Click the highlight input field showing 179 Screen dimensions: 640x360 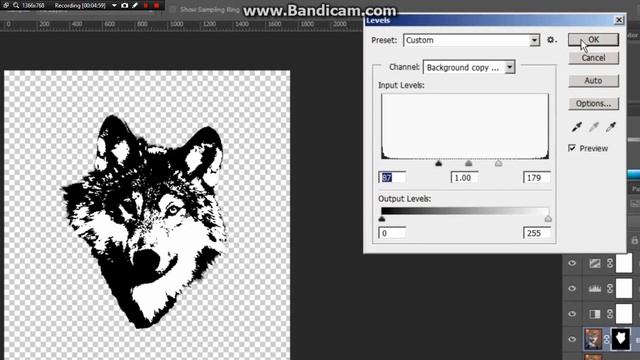click(x=537, y=178)
